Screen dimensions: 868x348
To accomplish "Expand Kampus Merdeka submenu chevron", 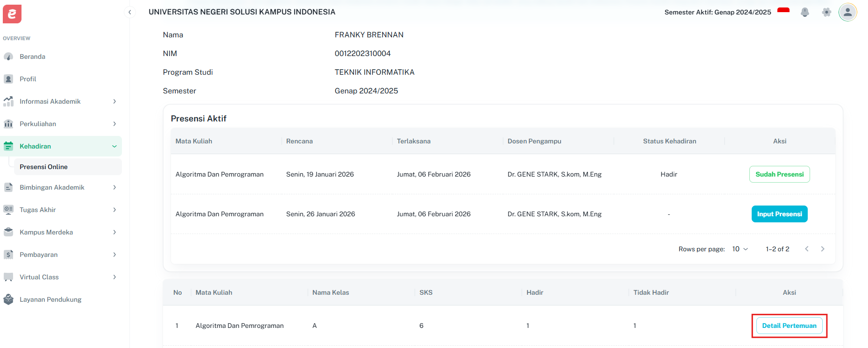I will coord(114,232).
